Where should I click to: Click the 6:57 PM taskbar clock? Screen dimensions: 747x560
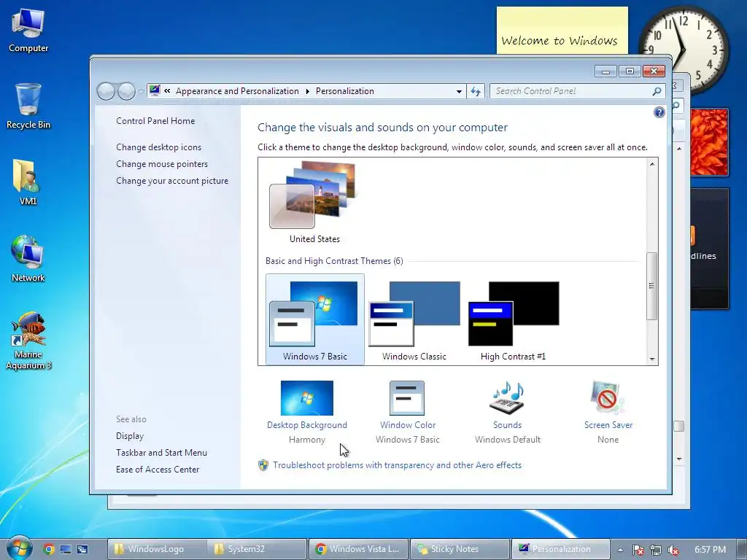pyautogui.click(x=710, y=550)
